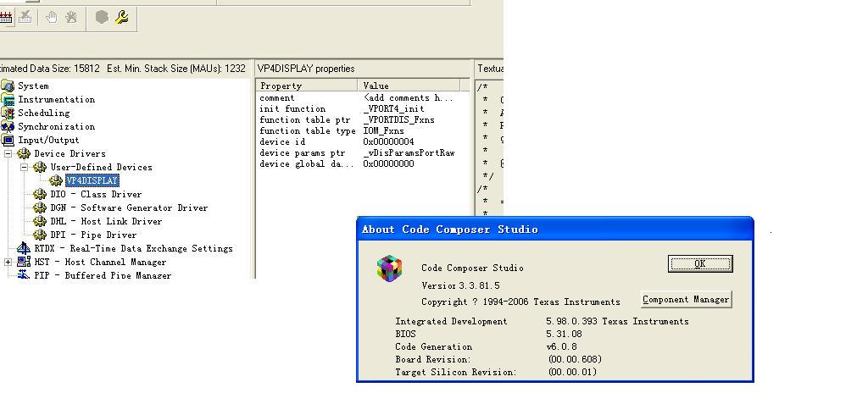
Task: Click the Value column header
Action: [x=409, y=86]
